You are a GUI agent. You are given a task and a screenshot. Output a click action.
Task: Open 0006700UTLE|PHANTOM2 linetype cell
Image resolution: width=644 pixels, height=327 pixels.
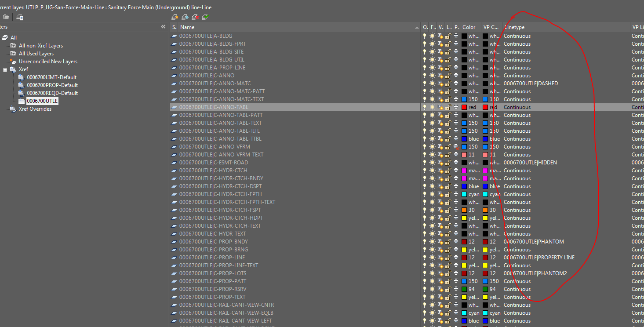(535, 273)
